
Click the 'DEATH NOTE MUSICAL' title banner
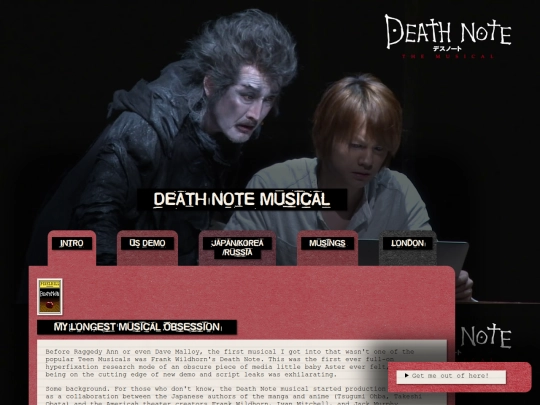click(x=242, y=199)
